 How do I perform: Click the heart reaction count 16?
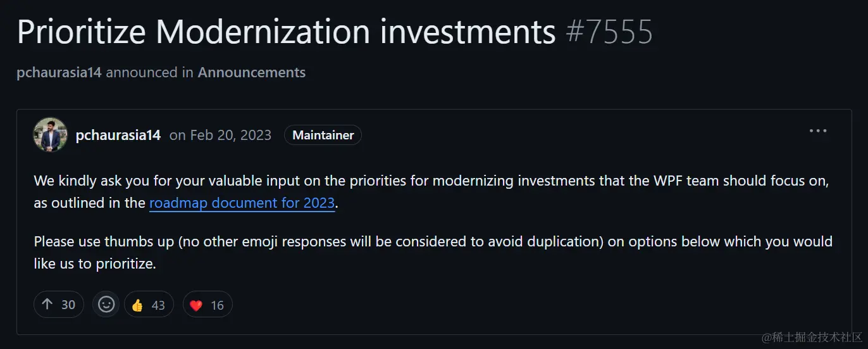tap(217, 305)
